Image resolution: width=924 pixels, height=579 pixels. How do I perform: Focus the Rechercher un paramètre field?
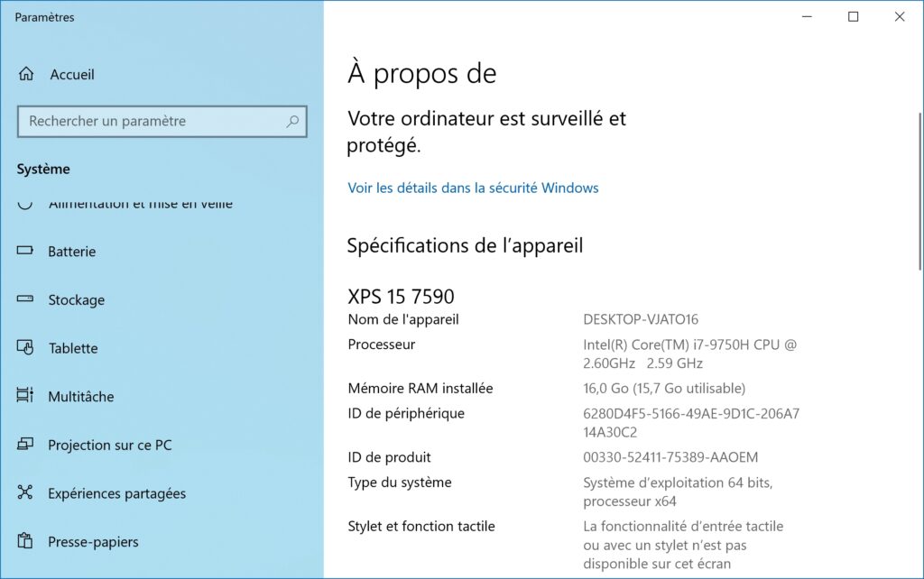click(162, 122)
